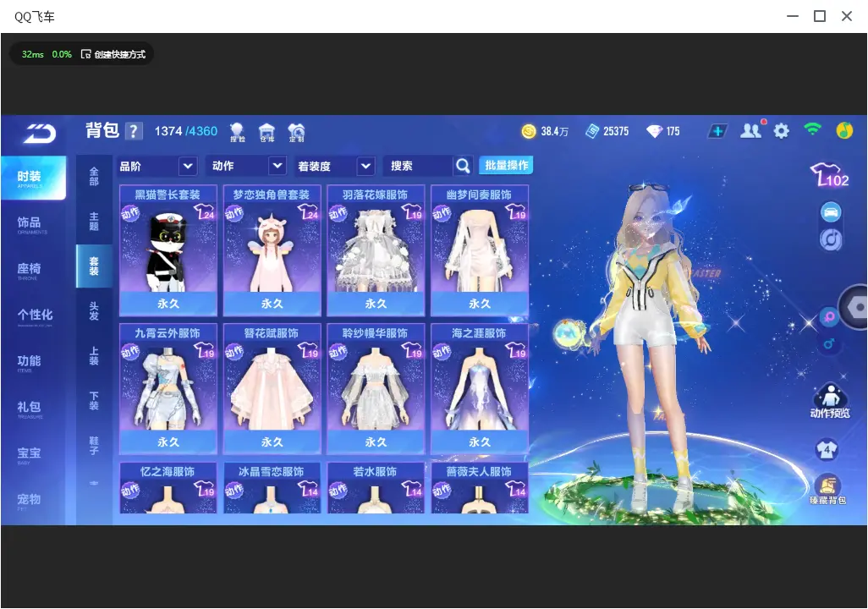Click the shirt icon numbered 4

point(827,449)
